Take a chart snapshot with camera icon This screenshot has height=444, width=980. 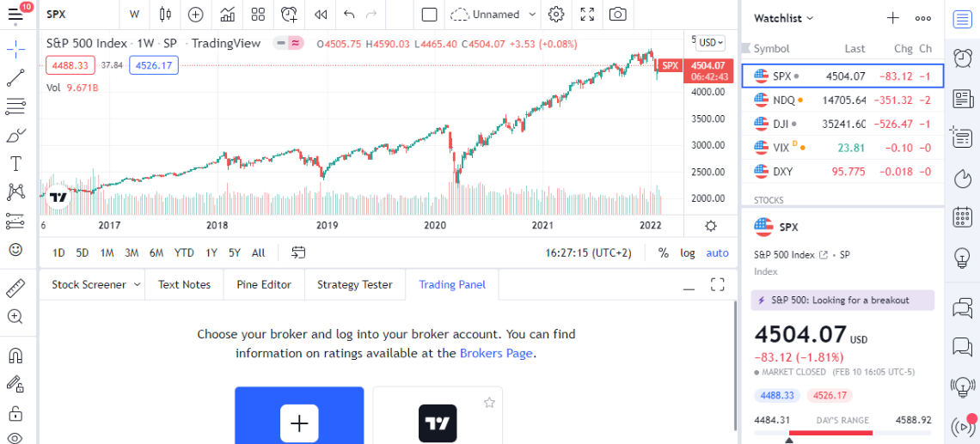(x=617, y=14)
